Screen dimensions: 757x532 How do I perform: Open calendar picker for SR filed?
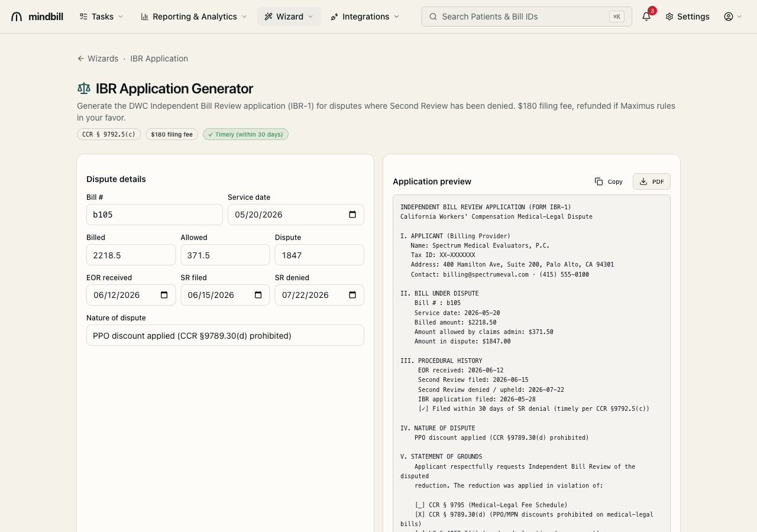(x=258, y=295)
